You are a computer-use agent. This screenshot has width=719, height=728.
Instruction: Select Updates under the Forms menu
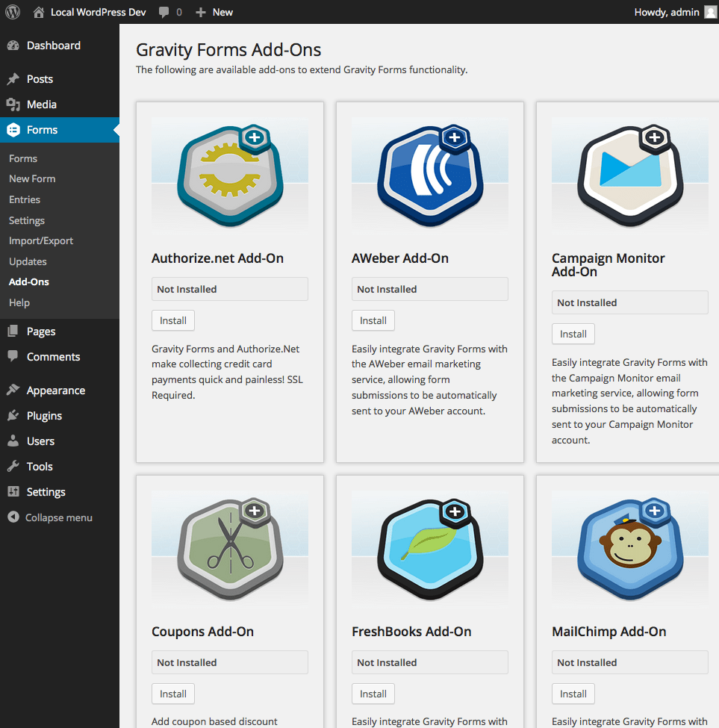tap(28, 261)
